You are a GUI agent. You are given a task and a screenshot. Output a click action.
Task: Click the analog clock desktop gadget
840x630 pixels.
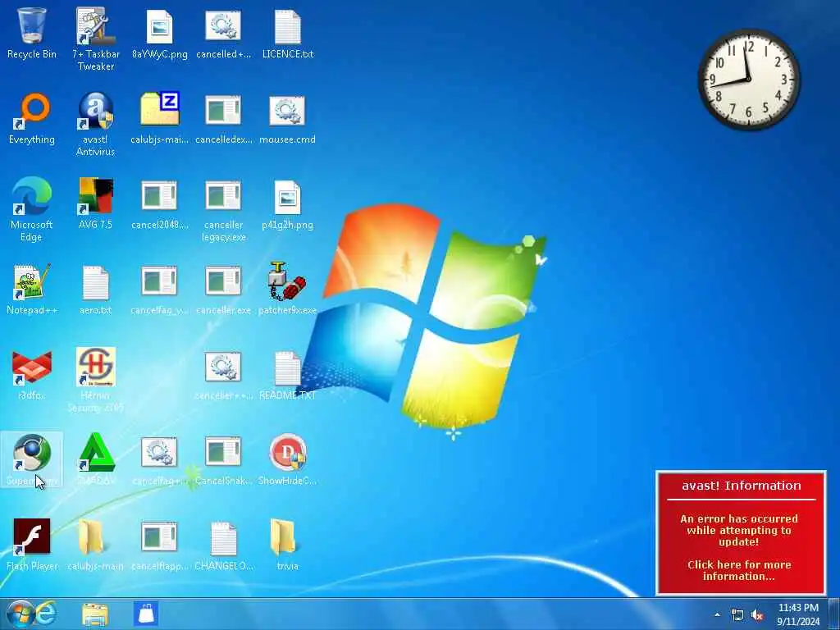(x=748, y=80)
